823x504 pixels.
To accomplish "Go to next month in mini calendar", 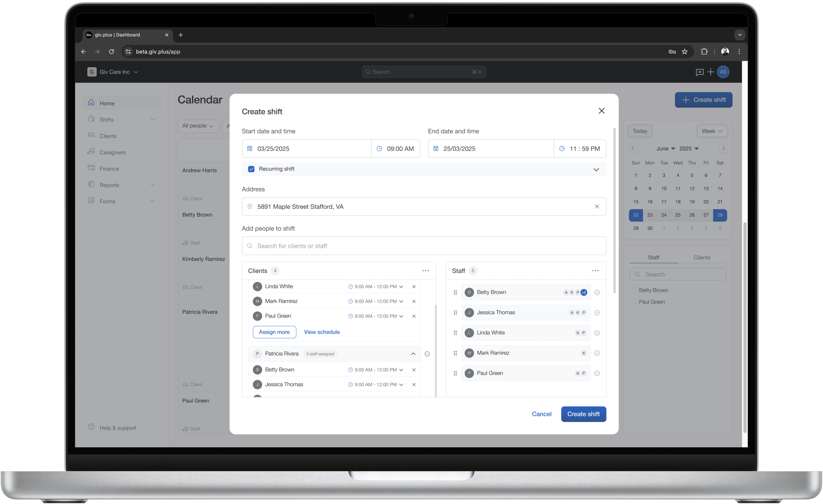I will pos(723,149).
